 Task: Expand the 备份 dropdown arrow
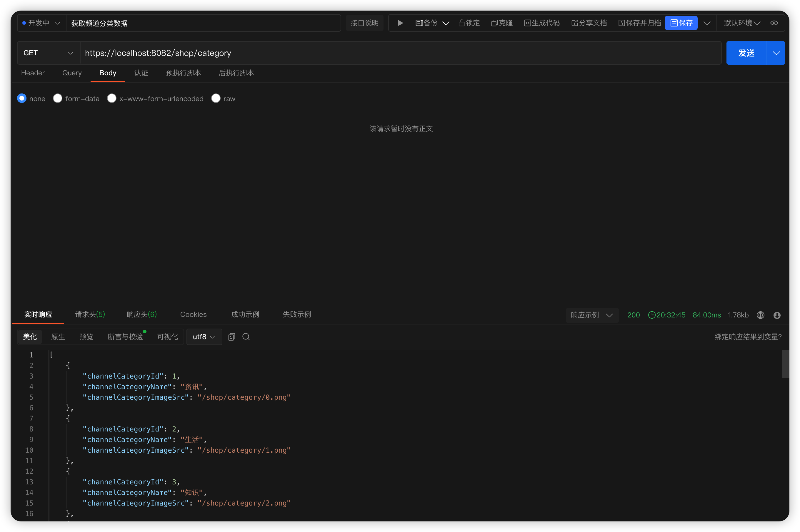coord(446,23)
